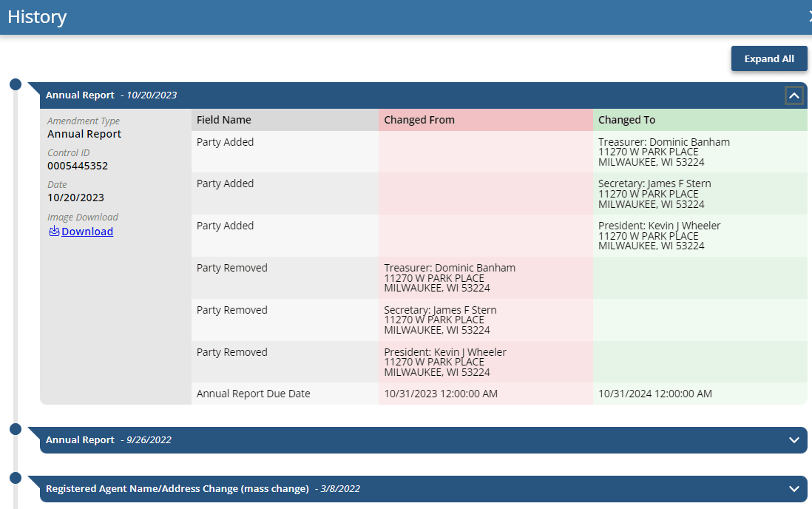Expand the Registered Agent change chevron
812x509 pixels.
coord(794,489)
